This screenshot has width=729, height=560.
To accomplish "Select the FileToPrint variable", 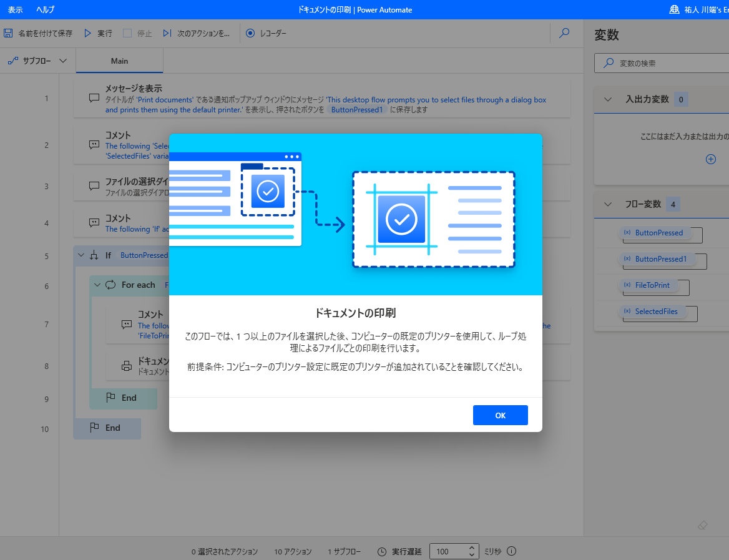I will 648,285.
